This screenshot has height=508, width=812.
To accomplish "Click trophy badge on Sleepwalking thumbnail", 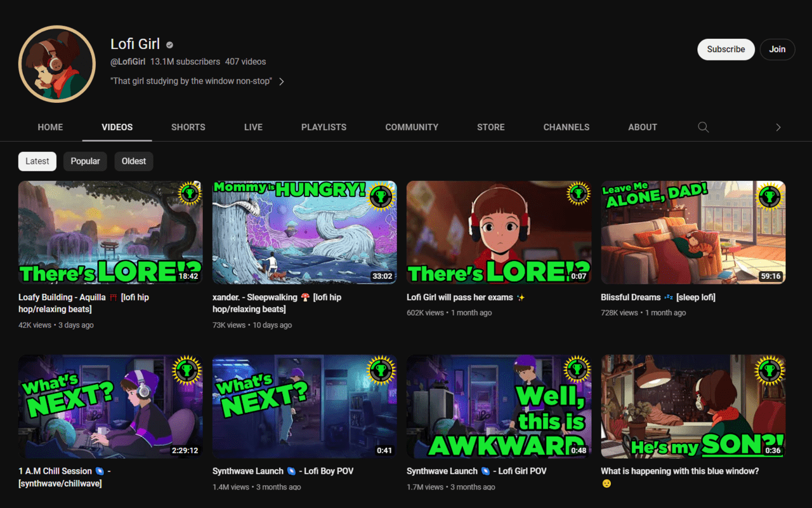I will (381, 195).
